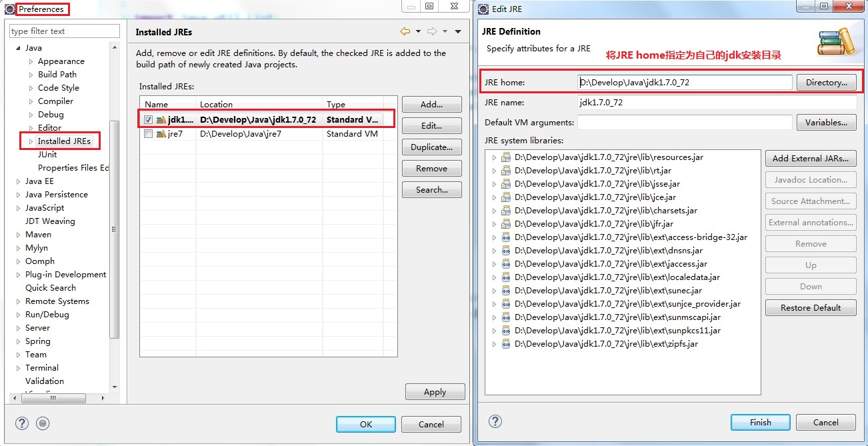Click OK in Preferences dialog

coord(366,424)
